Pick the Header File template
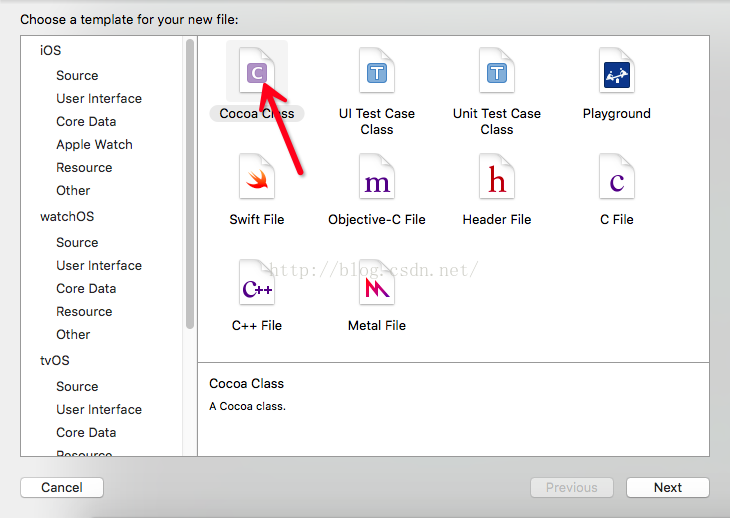This screenshot has width=730, height=518. coord(497,180)
